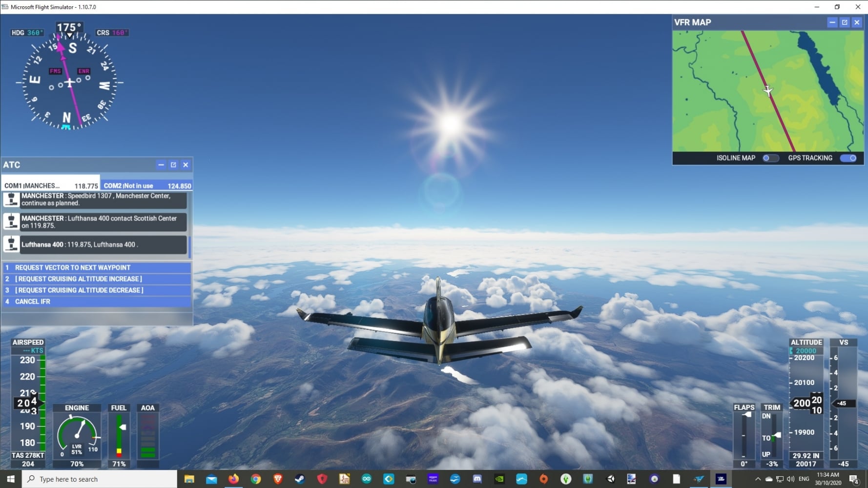The width and height of the screenshot is (868, 488).
Task: Open the Windows notification center
Action: (854, 479)
